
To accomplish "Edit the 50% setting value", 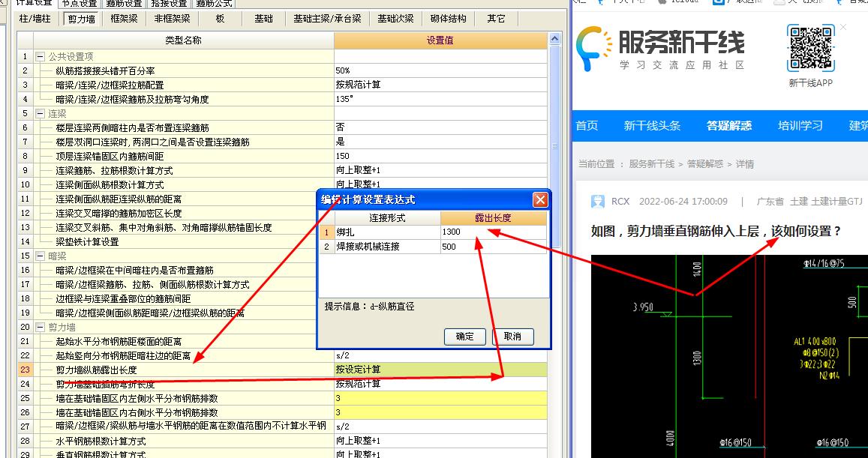I will point(440,70).
